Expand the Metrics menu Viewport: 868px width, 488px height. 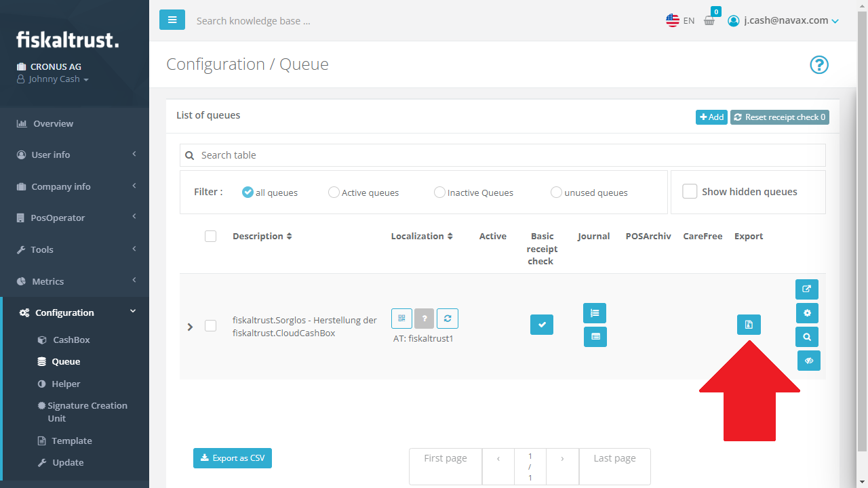(75, 281)
